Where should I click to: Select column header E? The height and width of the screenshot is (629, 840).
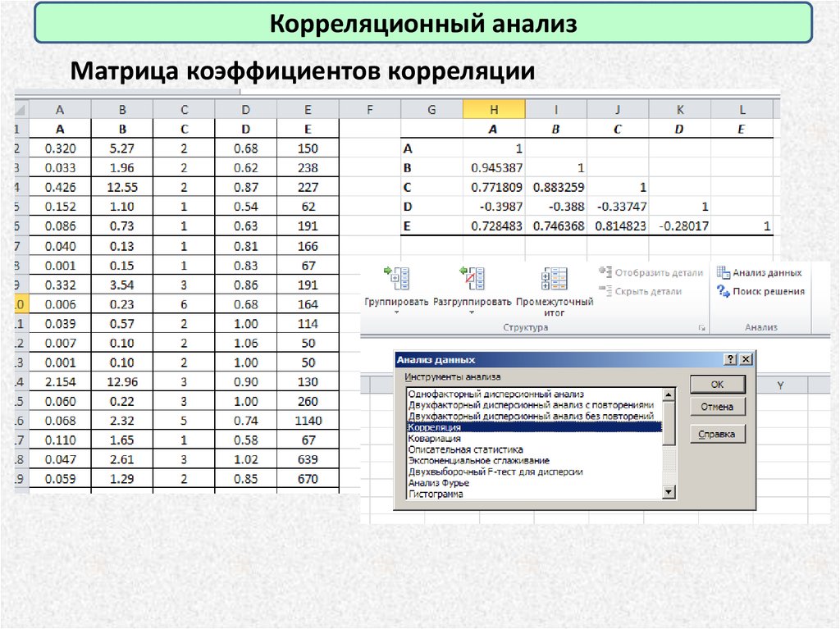coord(308,110)
